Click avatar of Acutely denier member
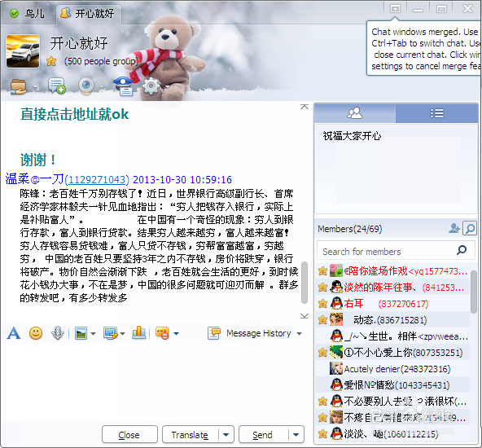This screenshot has height=448, width=482. click(336, 368)
